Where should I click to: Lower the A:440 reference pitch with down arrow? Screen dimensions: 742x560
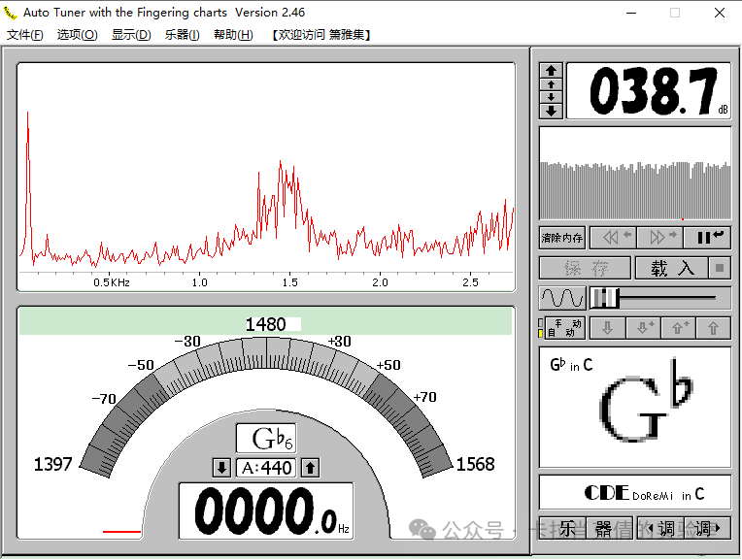click(221, 468)
